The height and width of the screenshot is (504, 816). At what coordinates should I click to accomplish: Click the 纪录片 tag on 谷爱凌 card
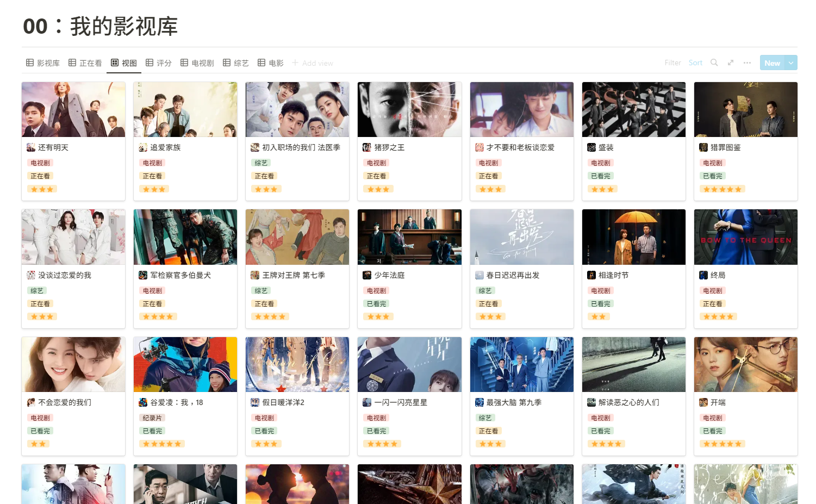[152, 418]
